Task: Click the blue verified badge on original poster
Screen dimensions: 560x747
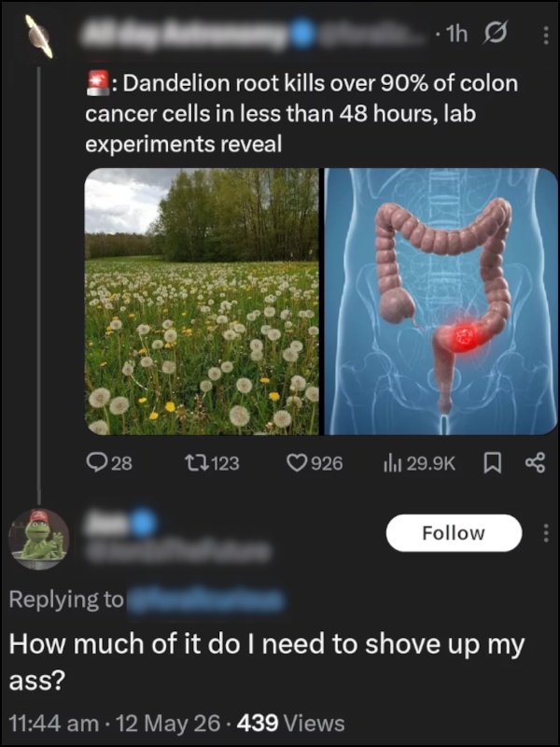Action: 302,35
